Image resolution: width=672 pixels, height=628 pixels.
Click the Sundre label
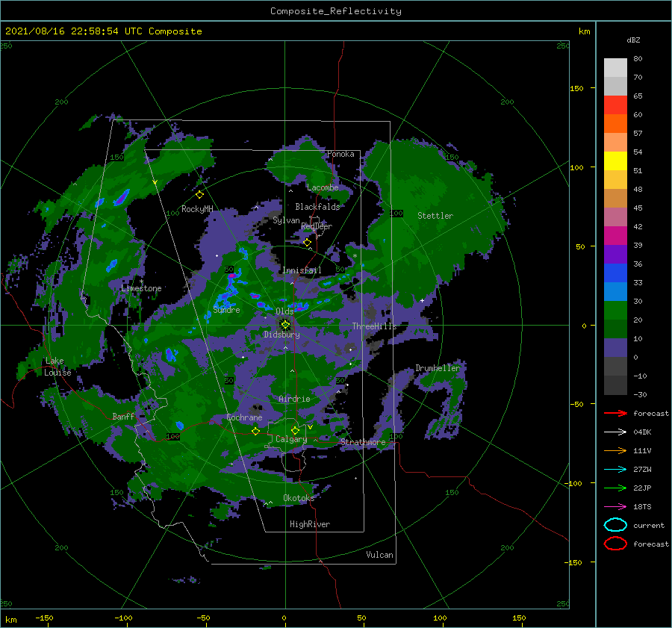tap(227, 309)
